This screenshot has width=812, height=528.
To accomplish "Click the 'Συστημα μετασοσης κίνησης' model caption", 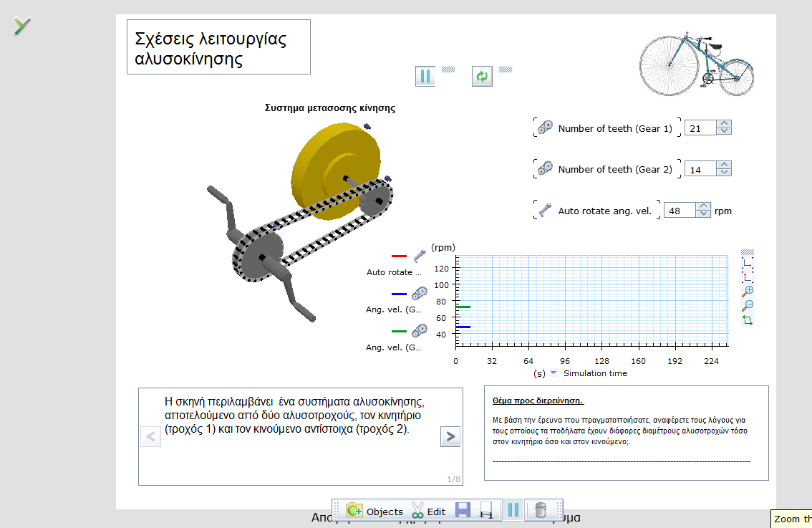I will click(330, 107).
